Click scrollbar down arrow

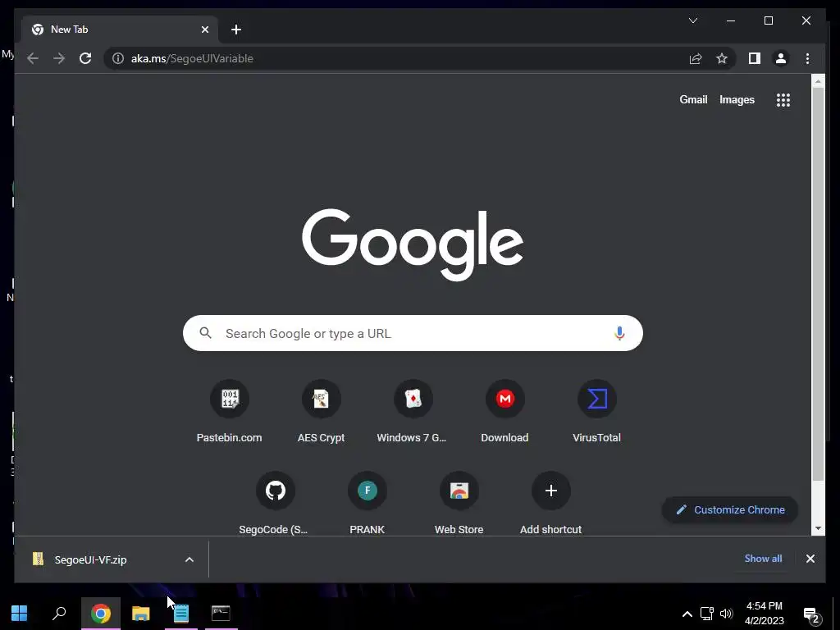818,528
